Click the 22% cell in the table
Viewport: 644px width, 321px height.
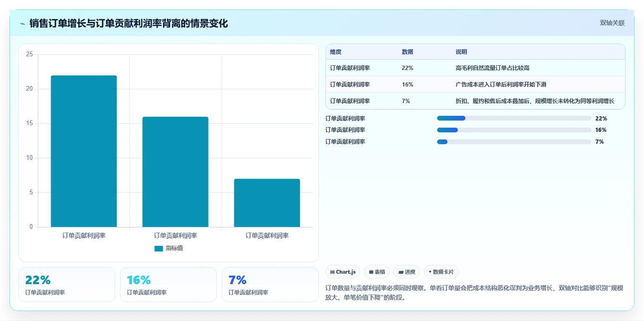[407, 68]
